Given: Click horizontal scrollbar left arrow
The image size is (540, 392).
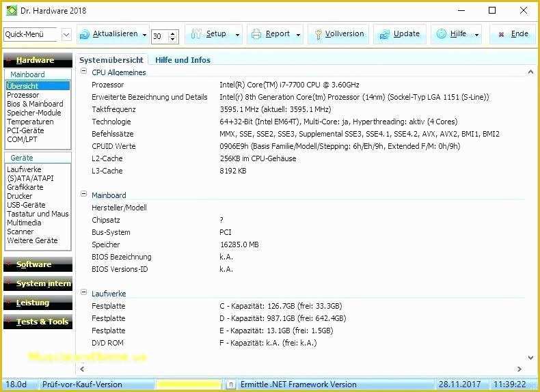Looking at the screenshot, I should (x=82, y=369).
